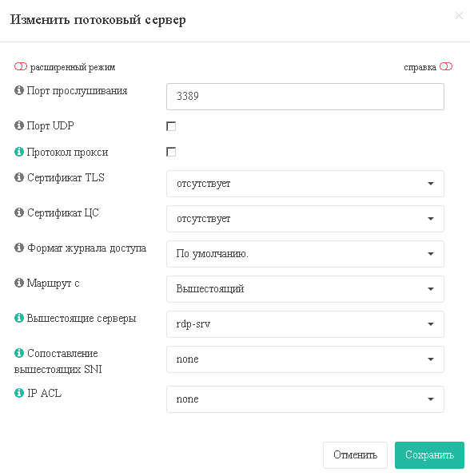Image resolution: width=470 pixels, height=476 pixels.
Task: Click green info icon next to IP ACL
Action: point(19,393)
